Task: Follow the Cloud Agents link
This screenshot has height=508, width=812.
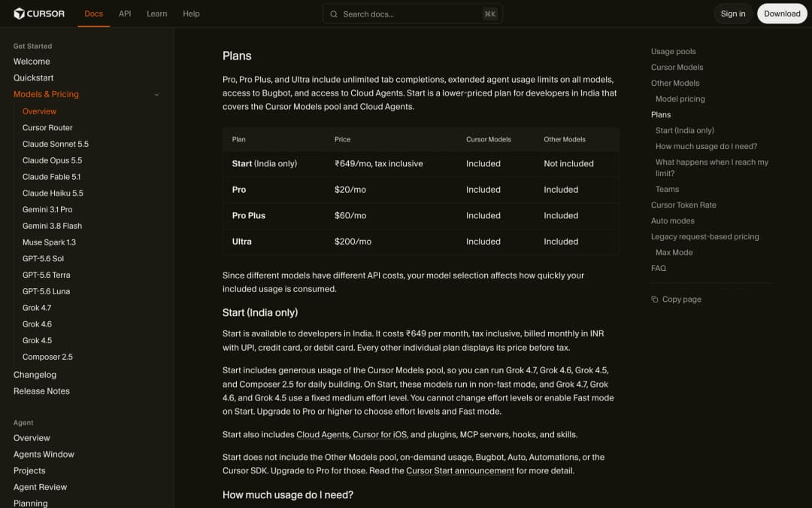Action: 323,435
